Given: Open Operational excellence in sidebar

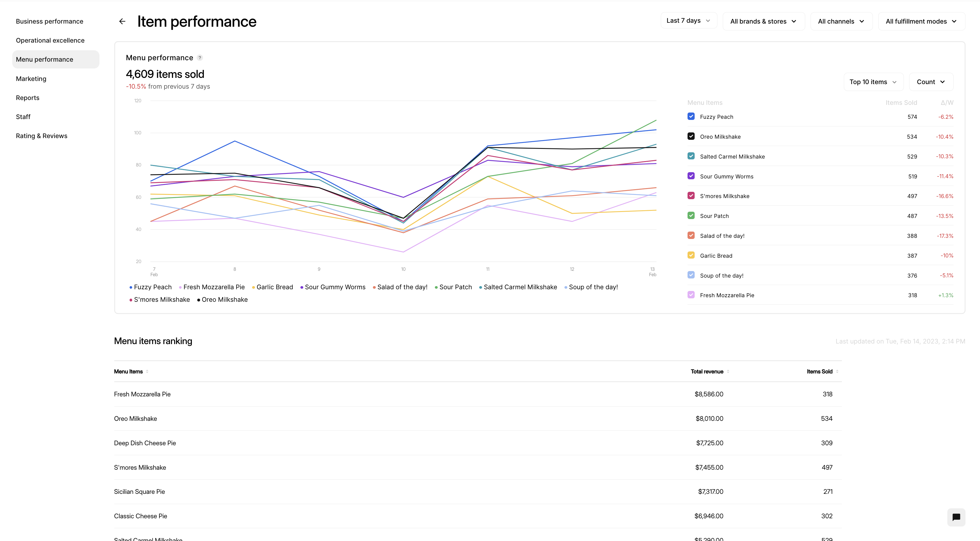Looking at the screenshot, I should click(50, 40).
